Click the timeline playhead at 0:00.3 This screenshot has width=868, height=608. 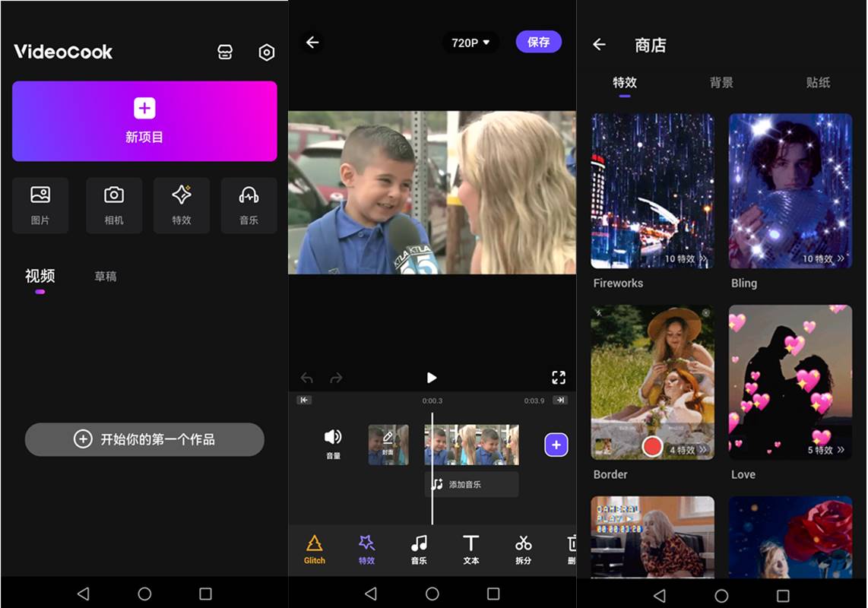click(432, 445)
